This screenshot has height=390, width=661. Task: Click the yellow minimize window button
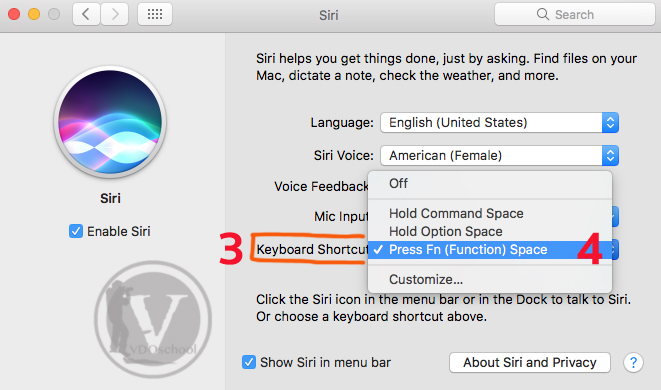[34, 14]
